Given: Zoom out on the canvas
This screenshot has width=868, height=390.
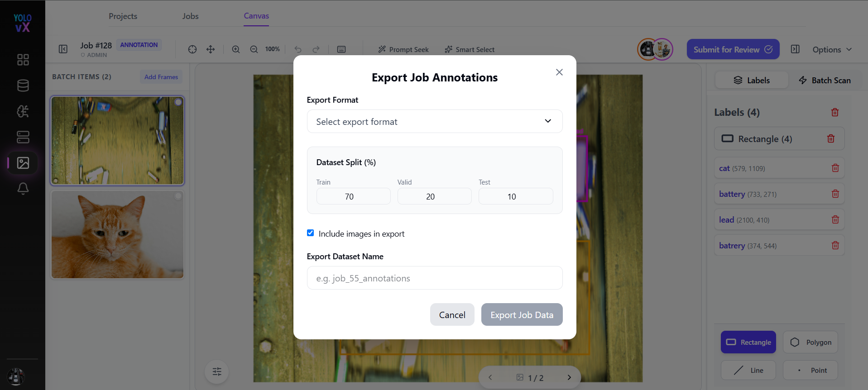Looking at the screenshot, I should click(x=254, y=49).
